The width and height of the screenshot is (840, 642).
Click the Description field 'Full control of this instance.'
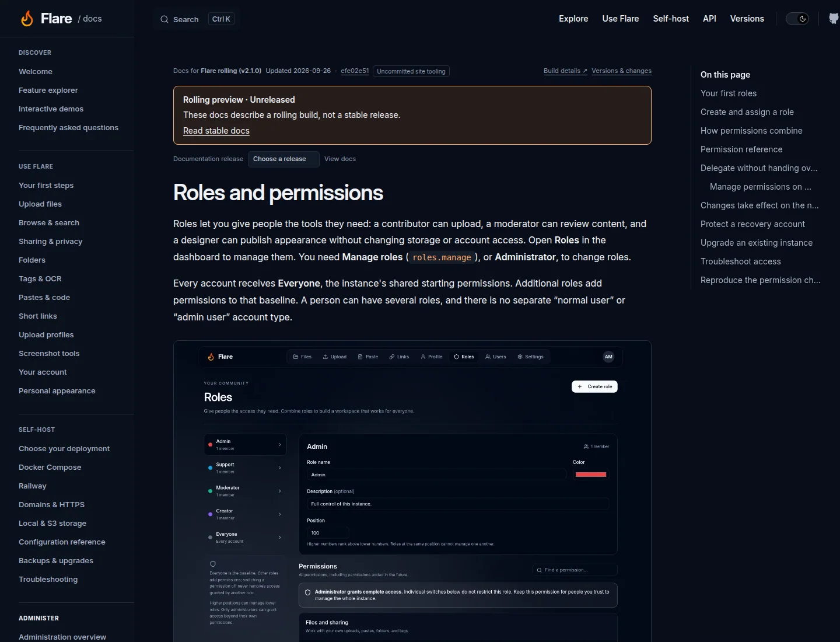458,504
